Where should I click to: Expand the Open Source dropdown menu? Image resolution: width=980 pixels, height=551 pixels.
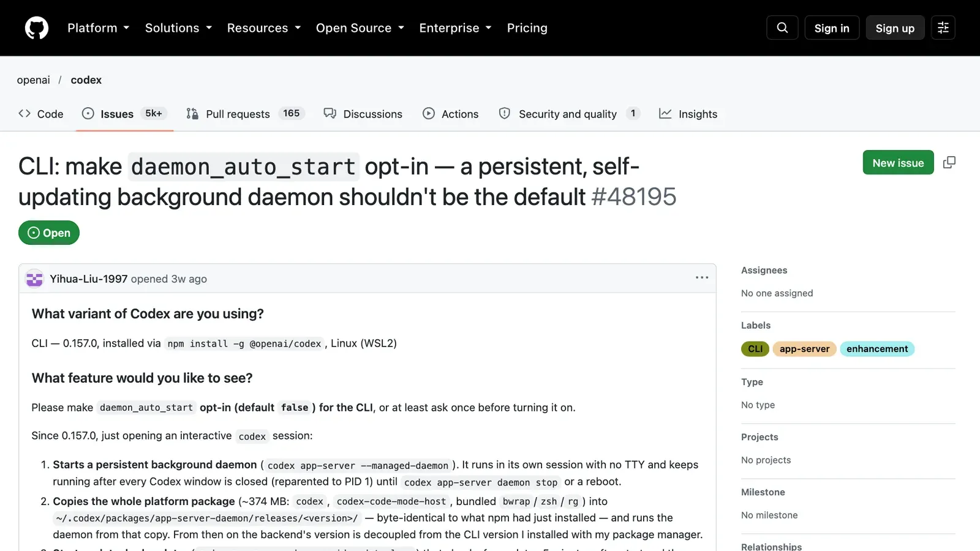tap(360, 28)
